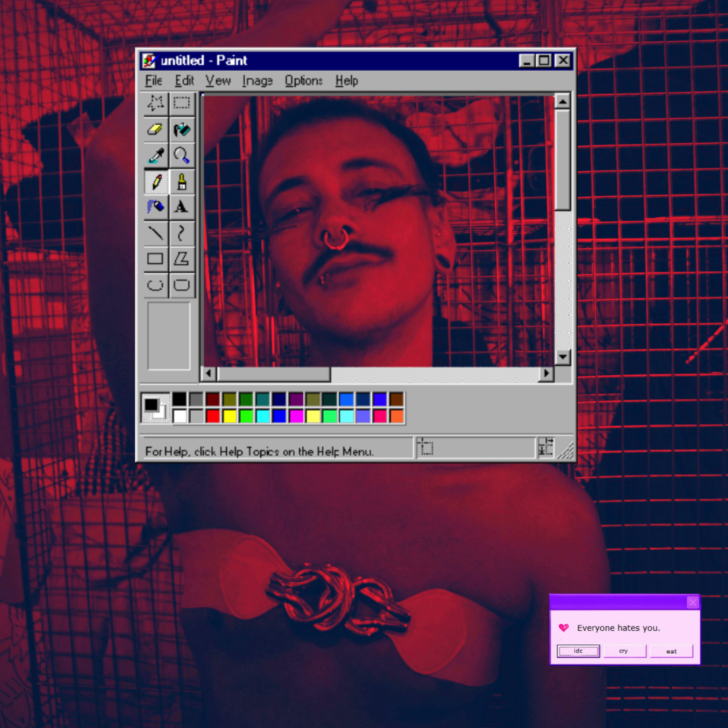The width and height of the screenshot is (728, 728).
Task: Select the Free-Form Select tool
Action: click(156, 103)
